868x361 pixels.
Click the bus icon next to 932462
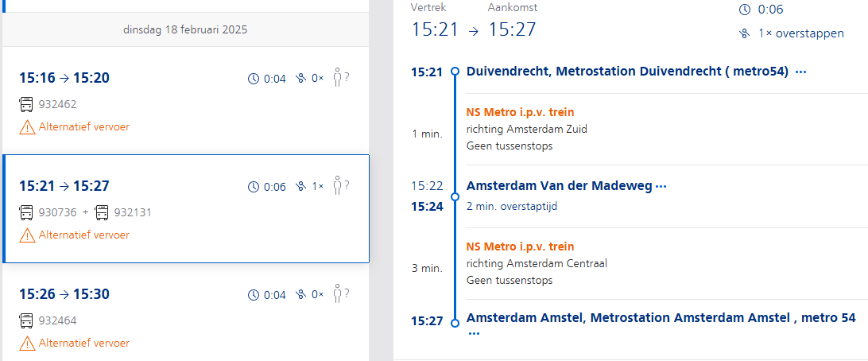[x=26, y=105]
